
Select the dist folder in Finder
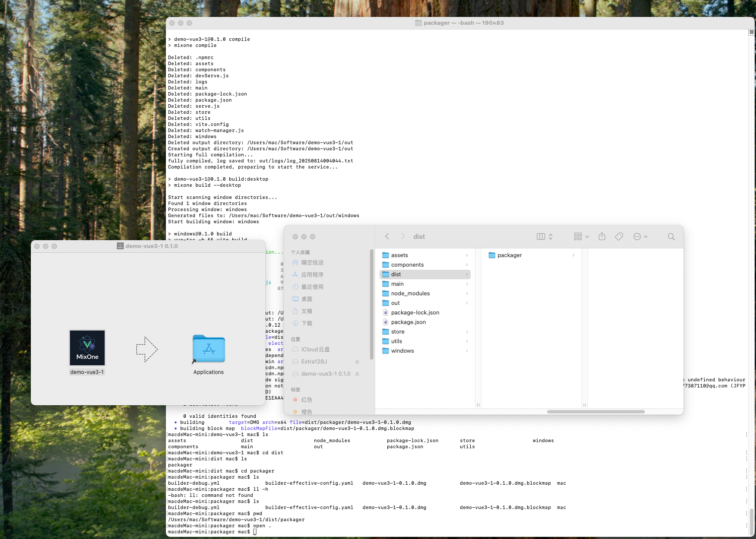click(425, 274)
